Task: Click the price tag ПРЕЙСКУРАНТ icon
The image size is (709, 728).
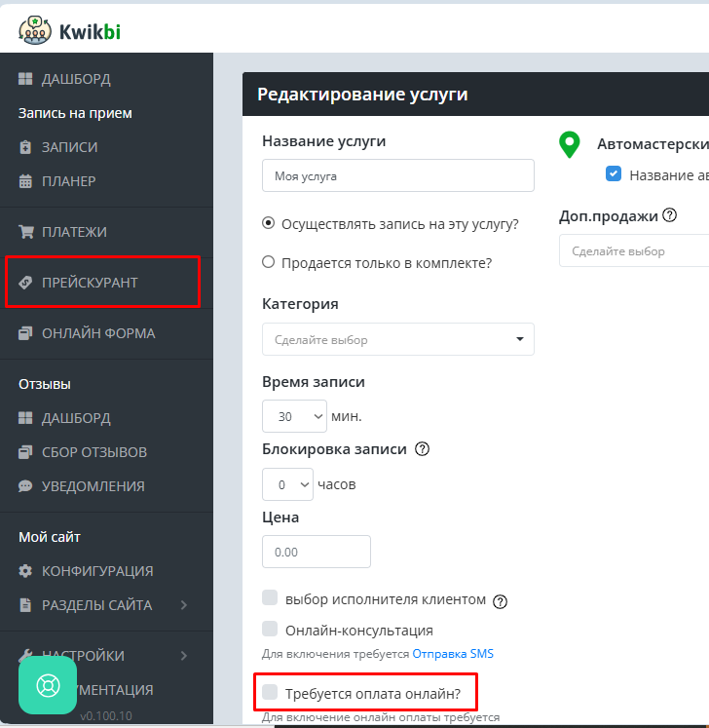Action: (x=26, y=283)
